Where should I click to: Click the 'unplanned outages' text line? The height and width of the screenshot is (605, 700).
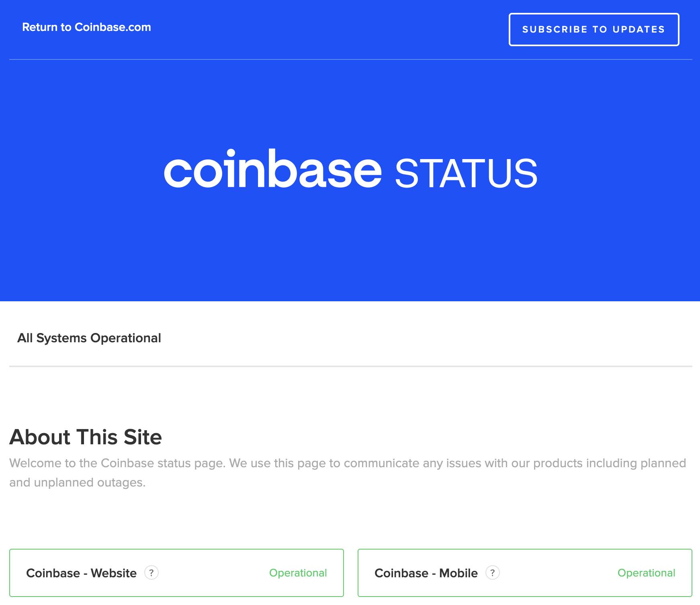pos(90,482)
